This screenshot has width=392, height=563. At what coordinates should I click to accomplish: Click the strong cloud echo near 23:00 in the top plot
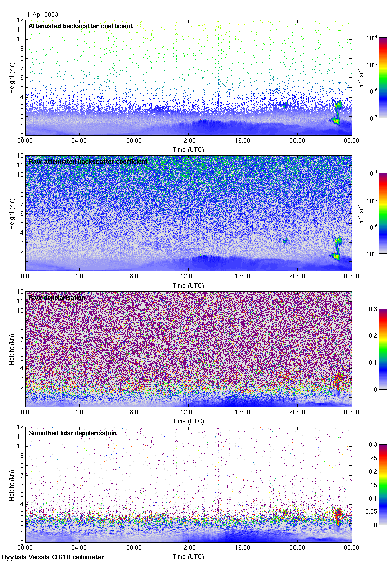[337, 113]
